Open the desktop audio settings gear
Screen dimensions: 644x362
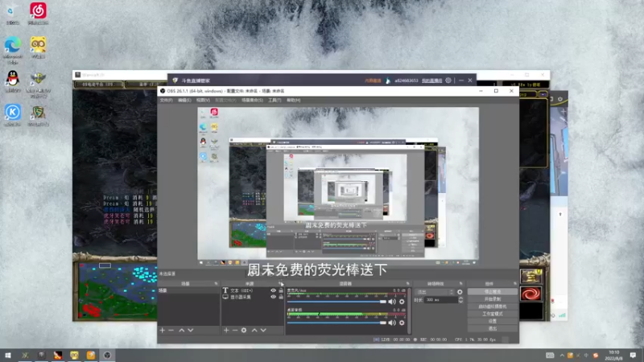click(402, 323)
